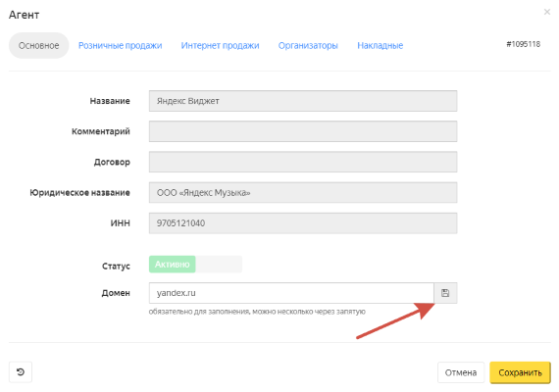Screen dimensions: 559x392
Task: Click the agent ID #1095118
Action: [524, 44]
